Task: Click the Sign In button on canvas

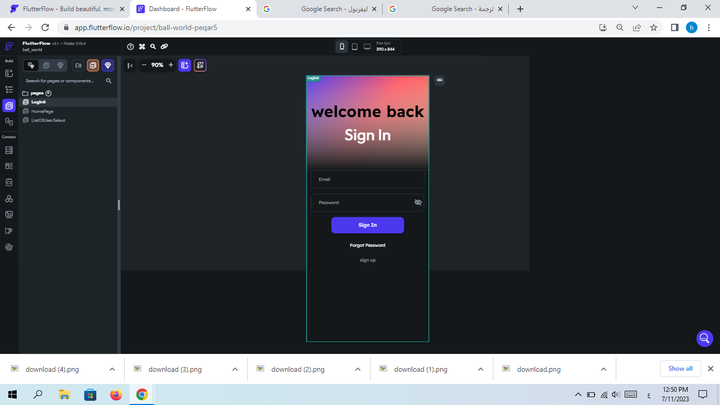Action: coord(367,225)
